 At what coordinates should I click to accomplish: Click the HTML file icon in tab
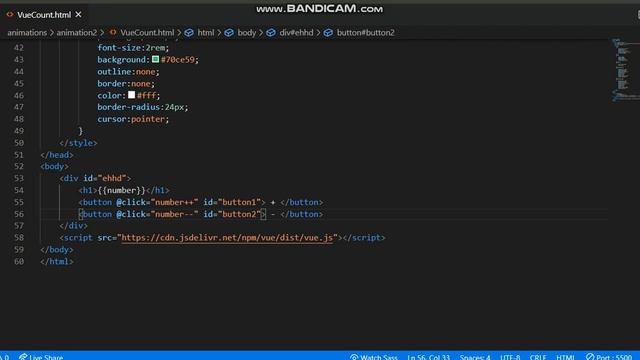pyautogui.click(x=10, y=15)
